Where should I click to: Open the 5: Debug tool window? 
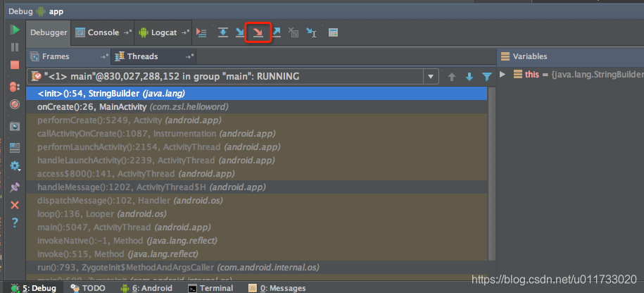[x=34, y=288]
